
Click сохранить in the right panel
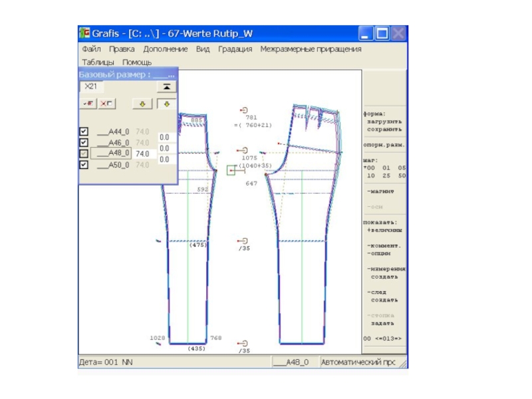tap(384, 130)
